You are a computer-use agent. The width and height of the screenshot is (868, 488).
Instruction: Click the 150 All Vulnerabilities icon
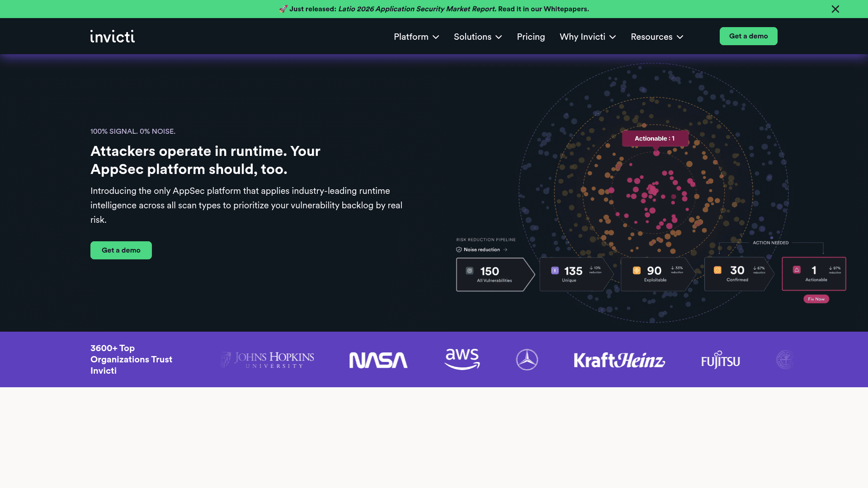(x=470, y=271)
